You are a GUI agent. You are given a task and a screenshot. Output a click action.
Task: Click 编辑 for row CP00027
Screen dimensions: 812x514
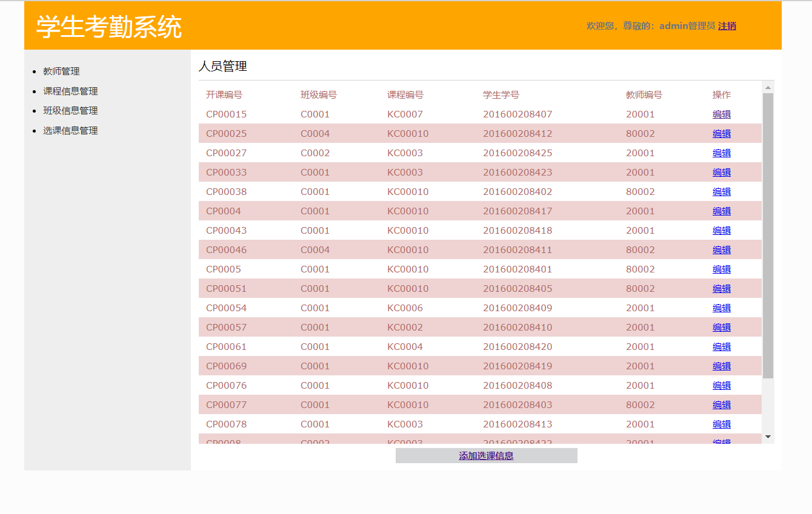coord(722,153)
